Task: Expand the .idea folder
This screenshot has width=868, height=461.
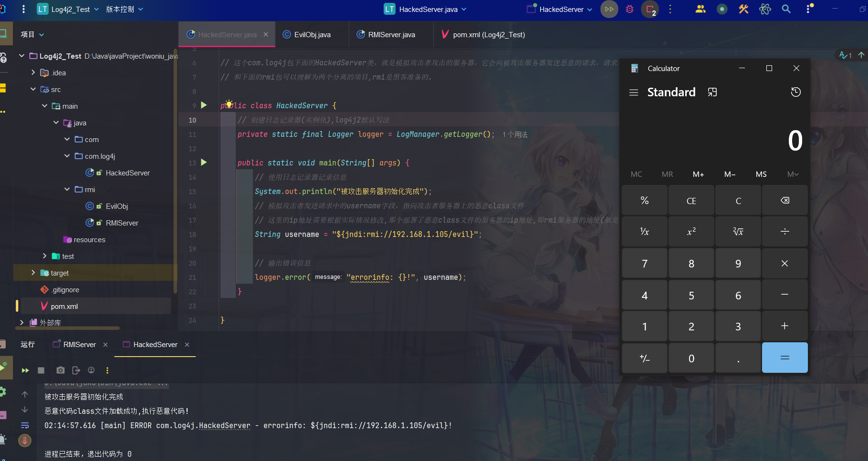Action: pyautogui.click(x=33, y=72)
